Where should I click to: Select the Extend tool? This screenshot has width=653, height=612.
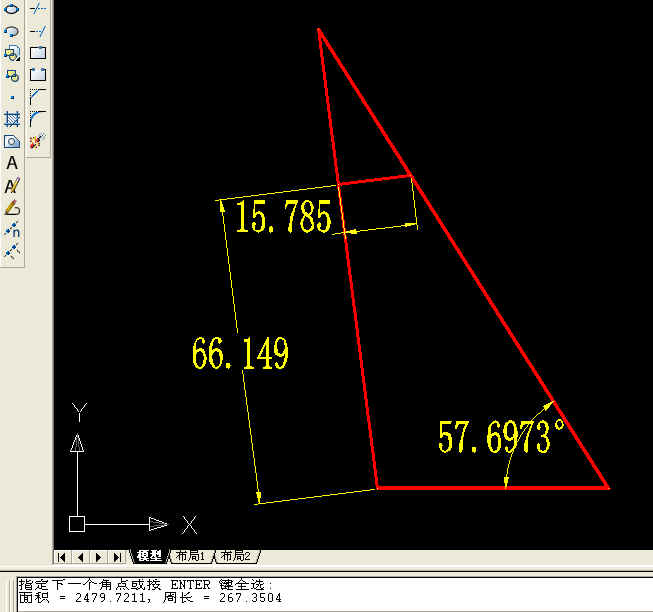coord(38,31)
